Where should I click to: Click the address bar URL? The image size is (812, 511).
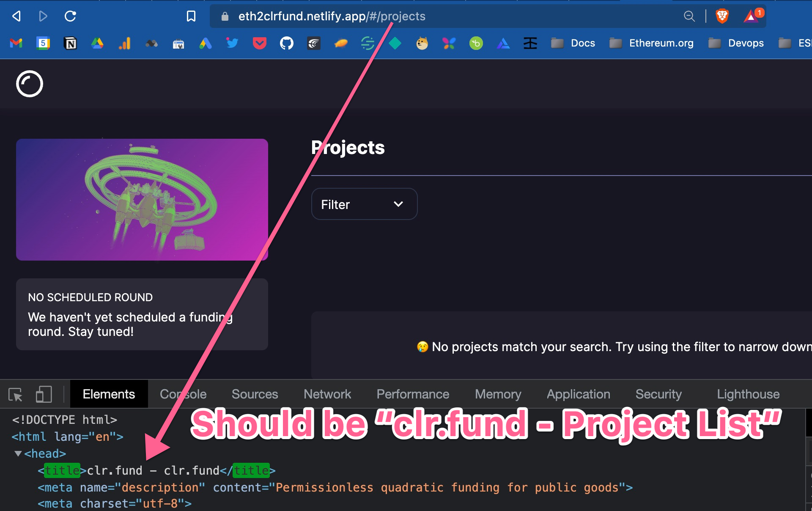pos(332,16)
